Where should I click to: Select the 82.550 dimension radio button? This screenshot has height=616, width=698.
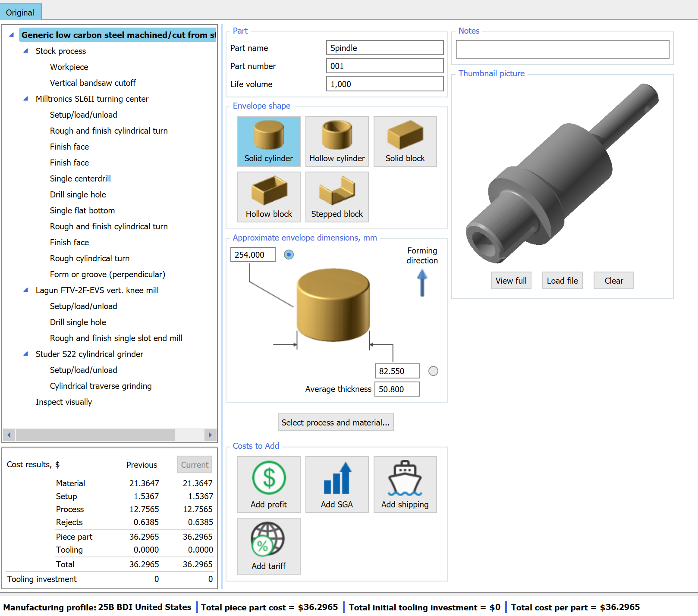433,371
